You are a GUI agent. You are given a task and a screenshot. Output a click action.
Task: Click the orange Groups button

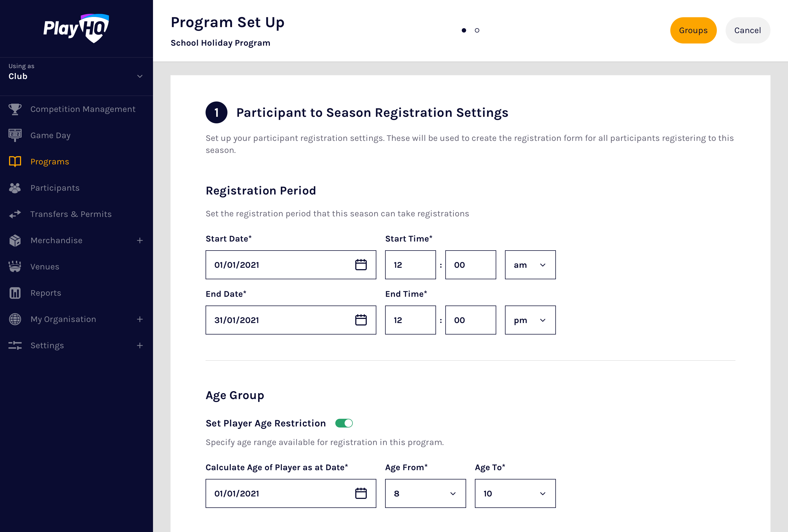(x=693, y=30)
